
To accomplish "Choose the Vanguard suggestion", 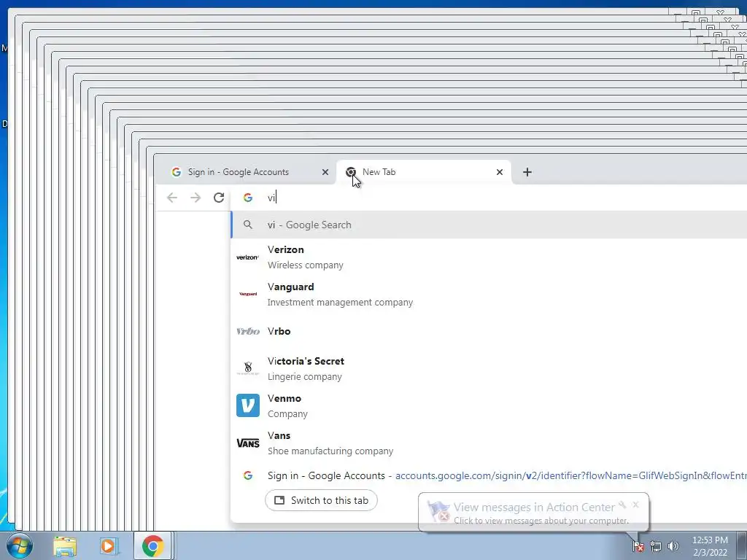I will click(489, 295).
